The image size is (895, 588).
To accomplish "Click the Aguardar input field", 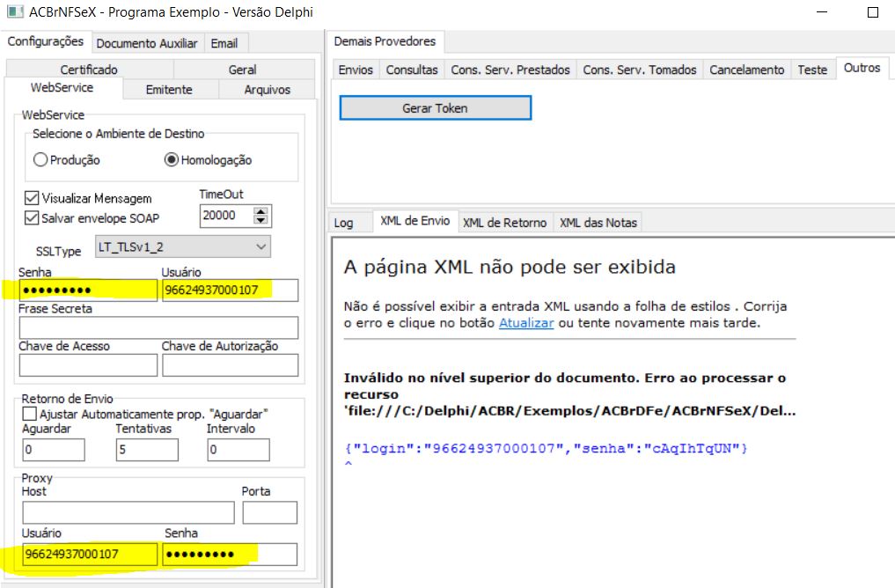I will [54, 450].
